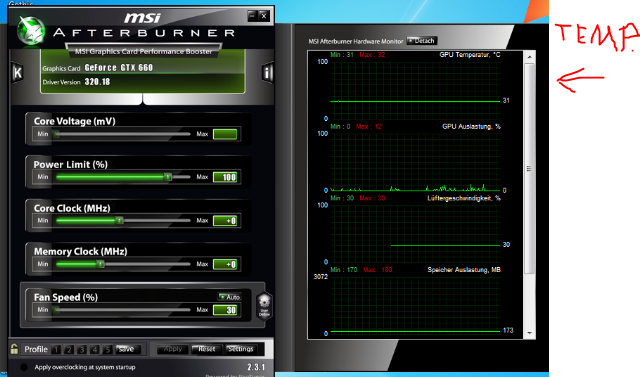Minimize the Afterburner window
The width and height of the screenshot is (640, 377).
[x=252, y=16]
